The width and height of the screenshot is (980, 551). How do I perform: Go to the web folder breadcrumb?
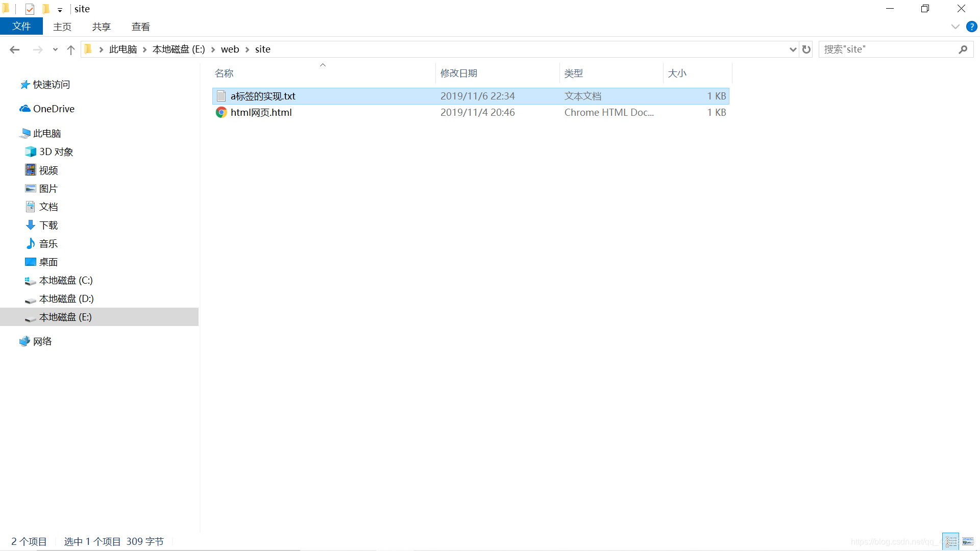[x=230, y=49]
